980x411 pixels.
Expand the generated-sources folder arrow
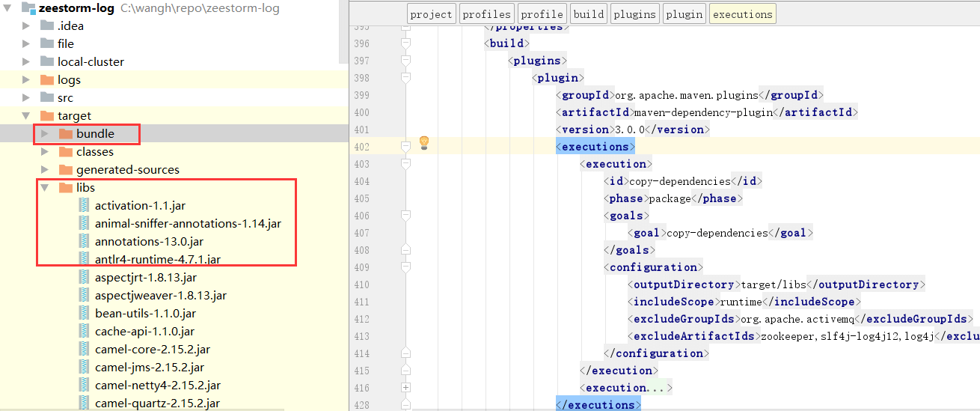click(x=44, y=169)
